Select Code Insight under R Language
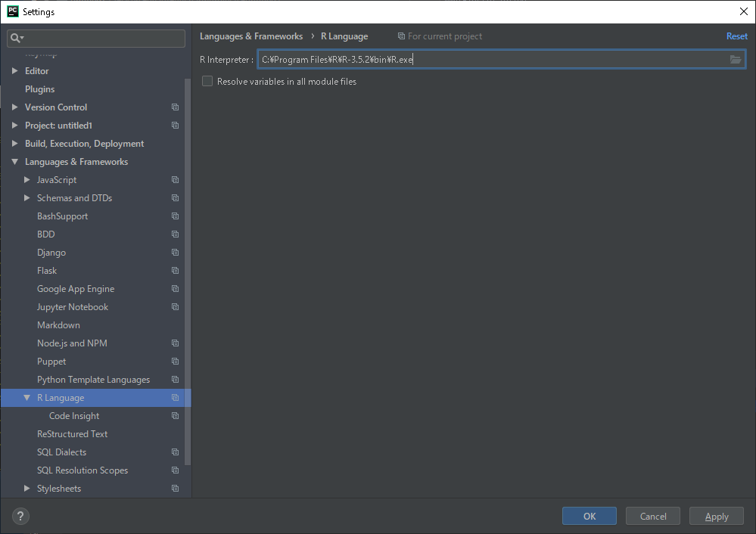Screen dimensions: 756x534 [x=73, y=415]
